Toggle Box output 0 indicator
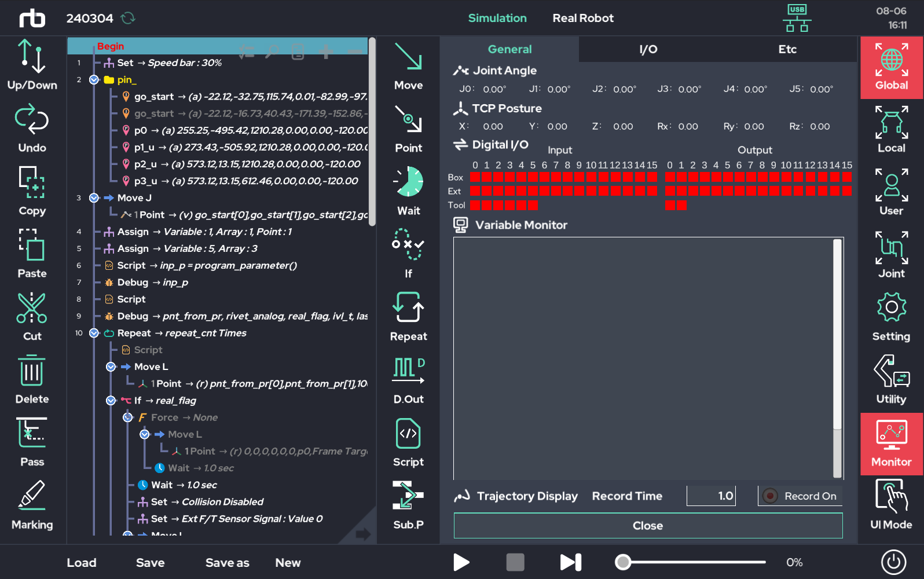This screenshot has height=579, width=924. point(670,177)
